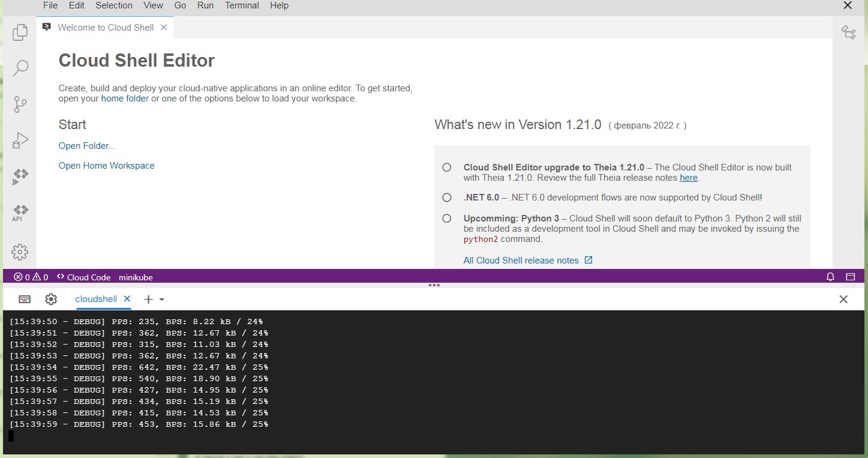Click Open Home Workspace link
The height and width of the screenshot is (458, 868).
(106, 166)
